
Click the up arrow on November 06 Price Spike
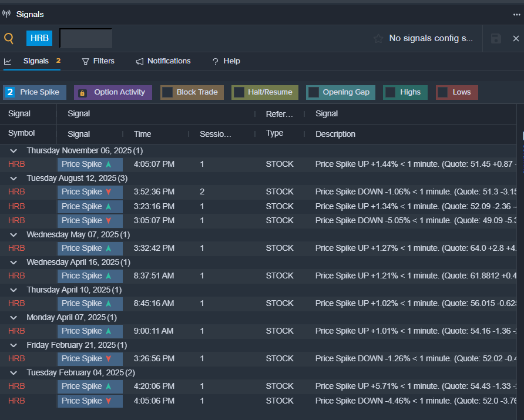tap(108, 164)
